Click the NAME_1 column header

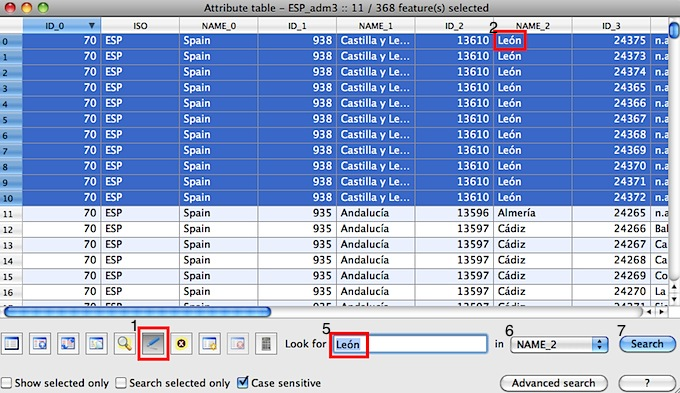376,26
